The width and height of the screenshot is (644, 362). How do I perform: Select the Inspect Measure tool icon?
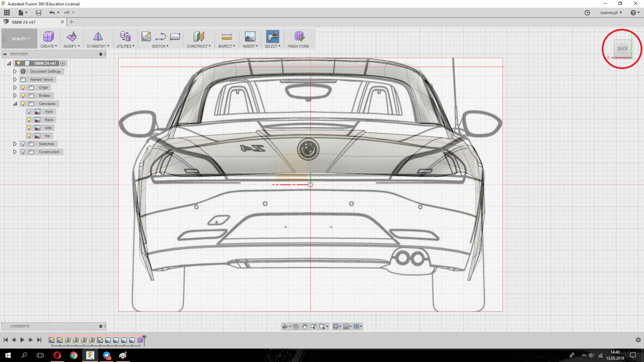(227, 36)
